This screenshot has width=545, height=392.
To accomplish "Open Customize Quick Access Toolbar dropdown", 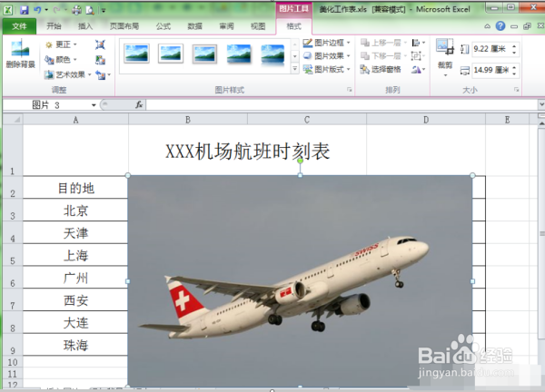I will coord(104,11).
